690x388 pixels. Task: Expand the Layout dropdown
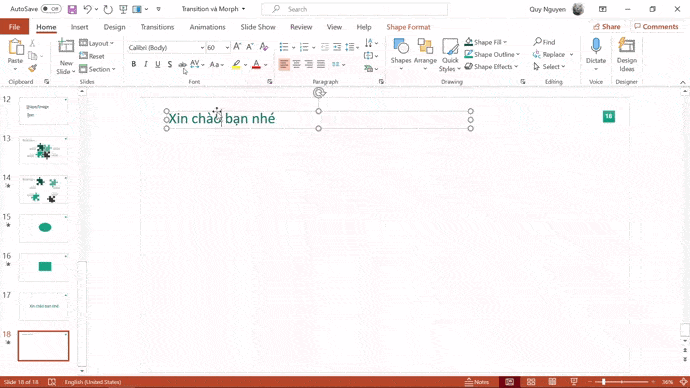coord(97,43)
